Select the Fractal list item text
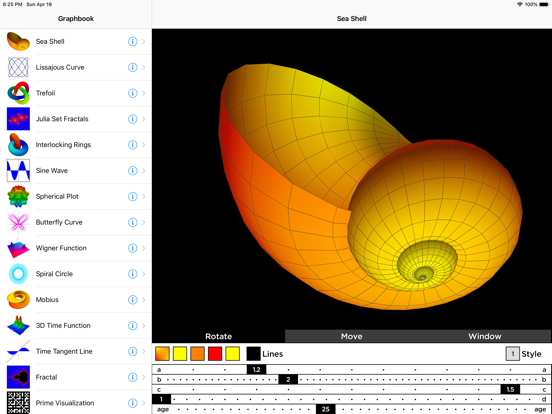This screenshot has width=552, height=414. pyautogui.click(x=46, y=377)
